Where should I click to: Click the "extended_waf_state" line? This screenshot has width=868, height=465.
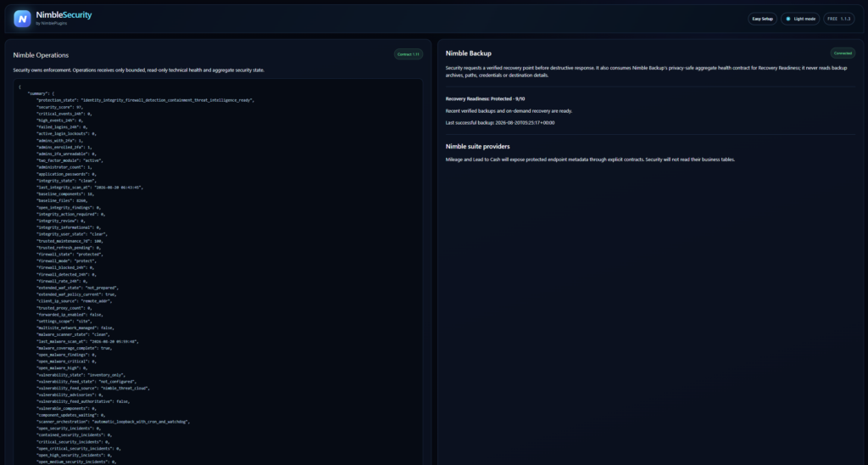point(77,288)
